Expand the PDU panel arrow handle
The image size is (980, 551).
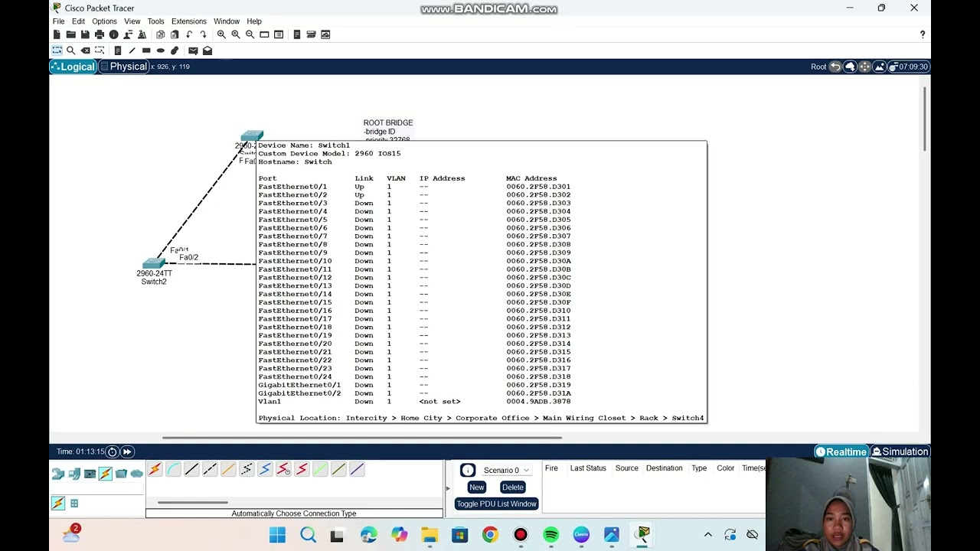click(x=448, y=487)
